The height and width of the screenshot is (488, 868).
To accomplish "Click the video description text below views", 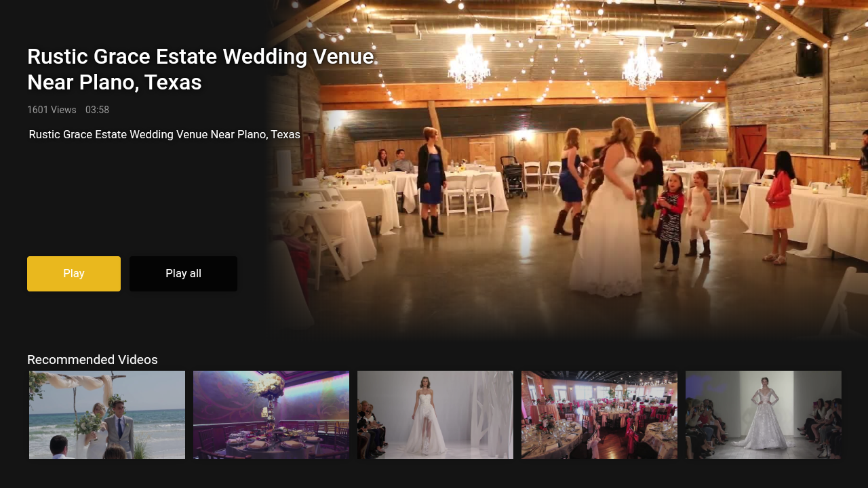I will point(165,134).
